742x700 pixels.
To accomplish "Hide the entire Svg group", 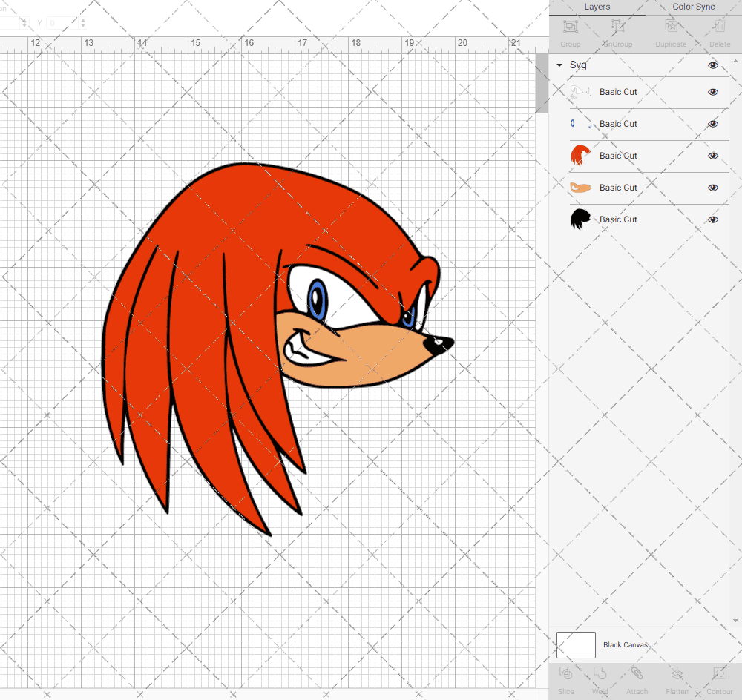I will [x=712, y=65].
